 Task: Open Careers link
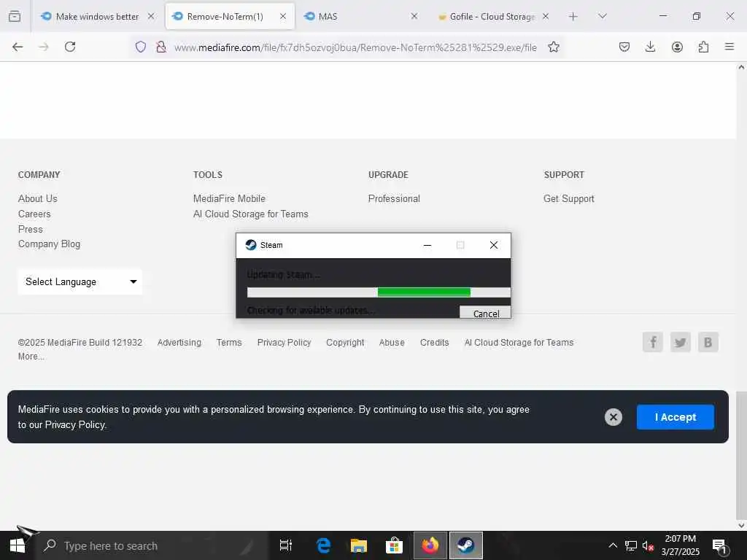pyautogui.click(x=34, y=214)
